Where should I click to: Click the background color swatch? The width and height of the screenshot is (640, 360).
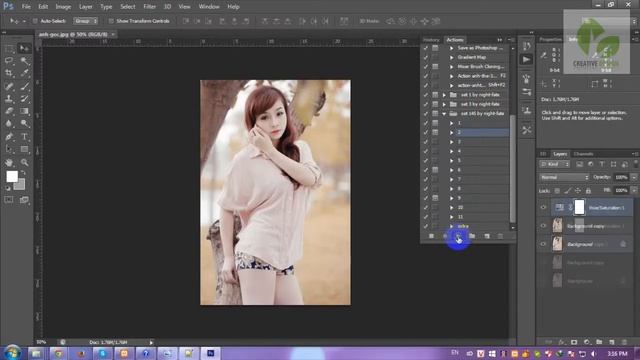click(20, 185)
